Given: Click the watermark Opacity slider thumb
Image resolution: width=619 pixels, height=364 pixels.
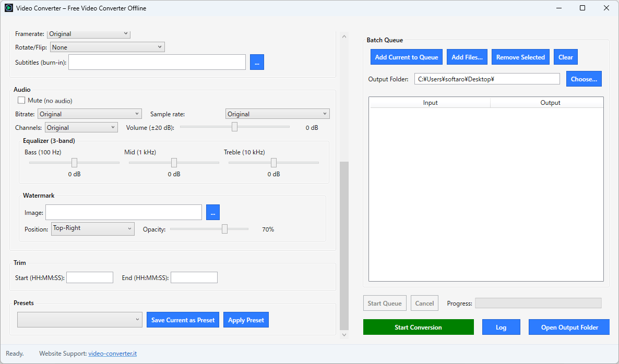Looking at the screenshot, I should click(x=224, y=229).
